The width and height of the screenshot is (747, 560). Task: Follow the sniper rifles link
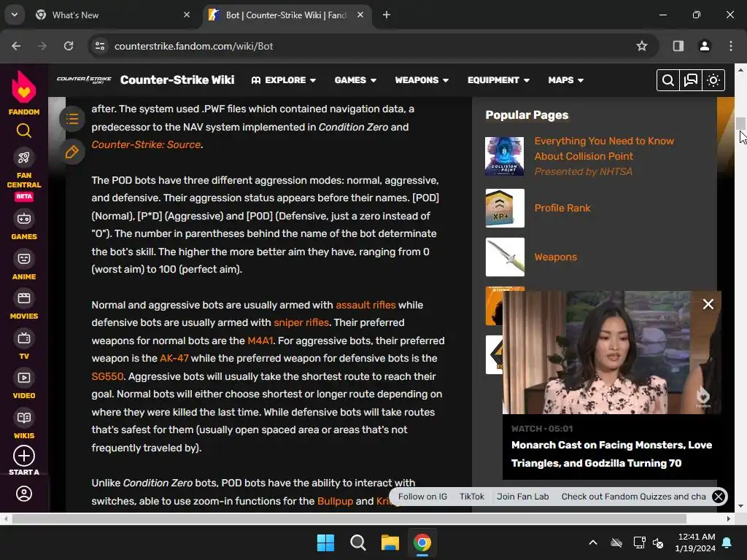click(301, 322)
